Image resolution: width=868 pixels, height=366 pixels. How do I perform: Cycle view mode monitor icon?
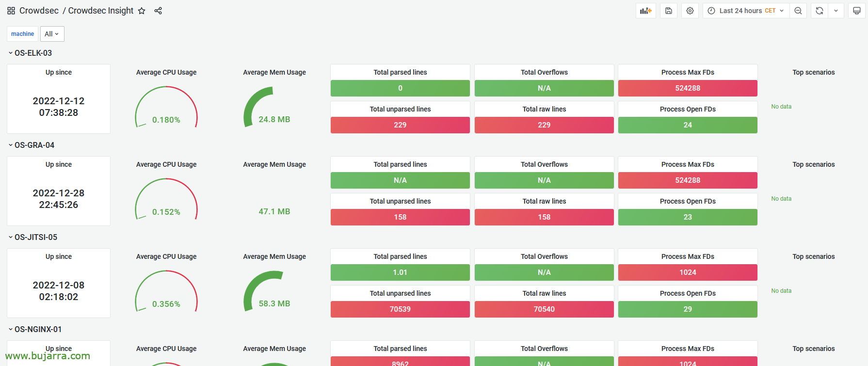coord(857,11)
